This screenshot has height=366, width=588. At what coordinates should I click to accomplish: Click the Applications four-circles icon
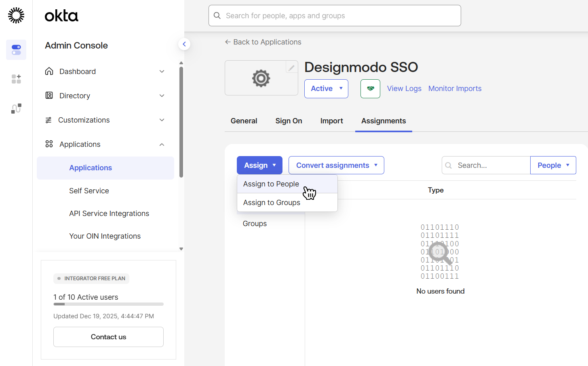49,144
